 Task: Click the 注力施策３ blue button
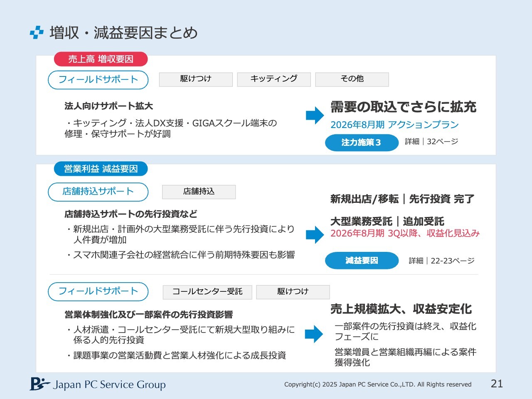click(361, 143)
